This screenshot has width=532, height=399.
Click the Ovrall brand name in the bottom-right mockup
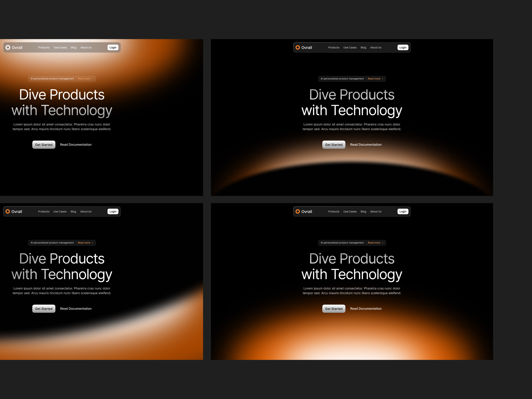point(307,212)
